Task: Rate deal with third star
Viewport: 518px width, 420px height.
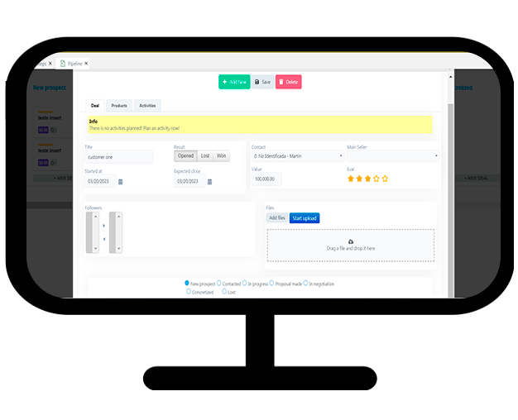Action: tap(367, 179)
